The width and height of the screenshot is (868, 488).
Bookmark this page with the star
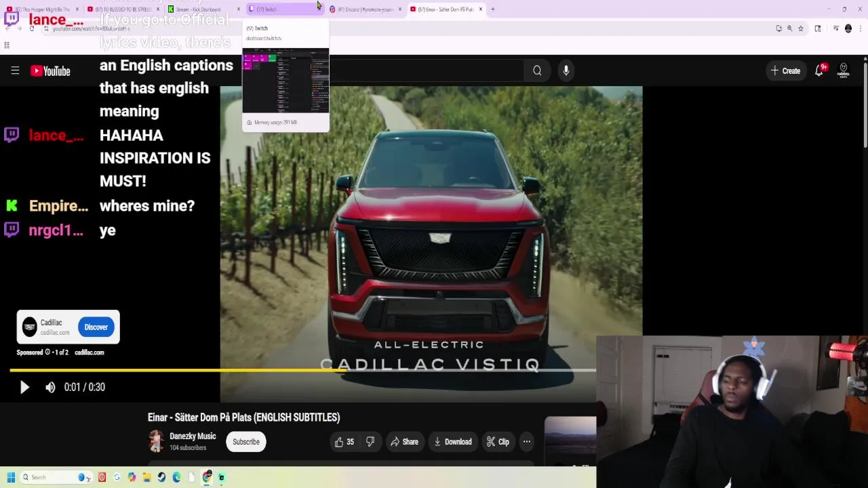click(x=801, y=28)
